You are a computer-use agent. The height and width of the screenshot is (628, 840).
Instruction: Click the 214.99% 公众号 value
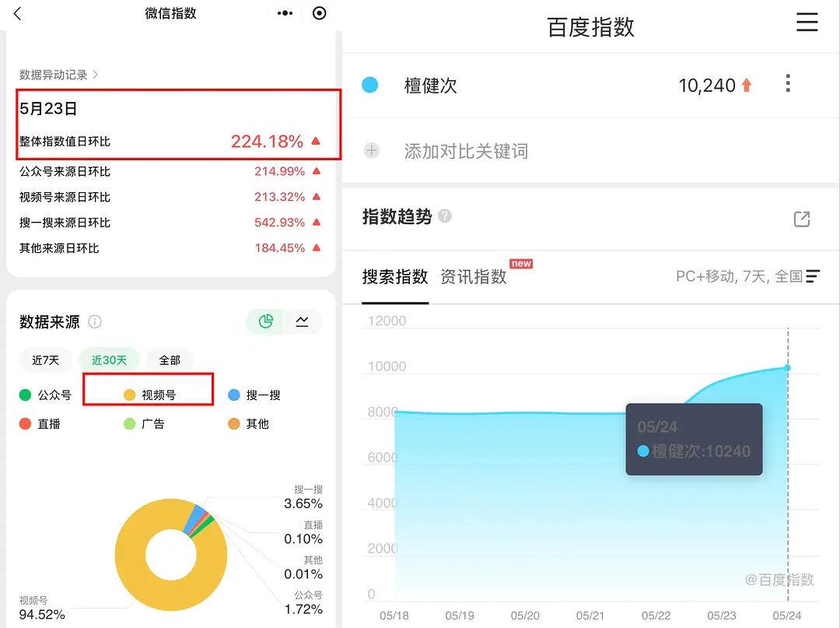[280, 171]
